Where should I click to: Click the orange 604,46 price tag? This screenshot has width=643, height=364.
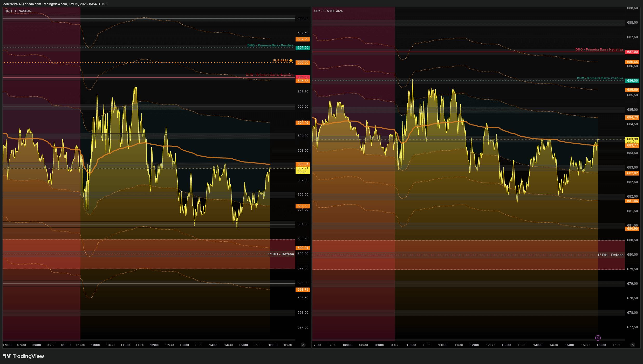pyautogui.click(x=303, y=123)
